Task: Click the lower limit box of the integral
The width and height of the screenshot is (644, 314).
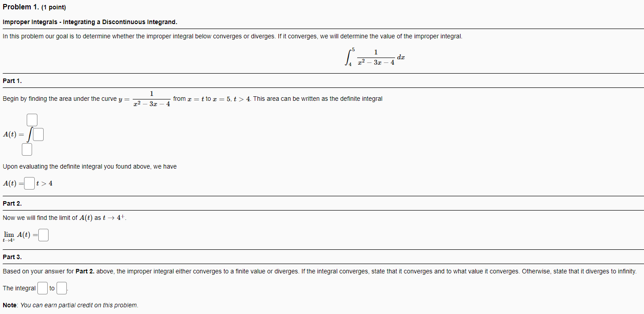Action: click(27, 149)
